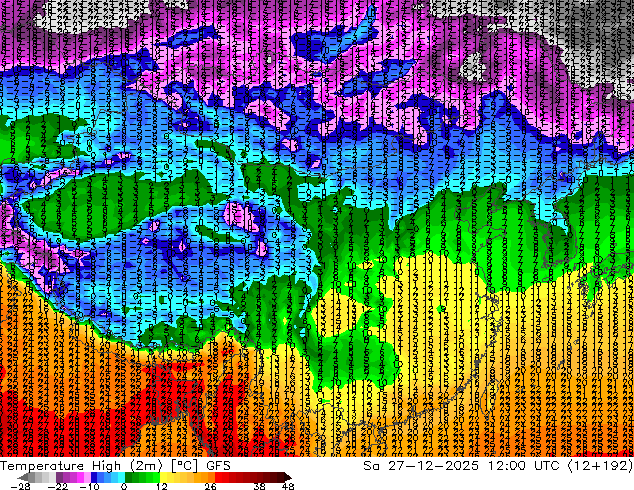Image resolution: width=634 pixels, height=490 pixels.
Task: Click the cyan swatch just before 0 in legend
Action: (x=121, y=477)
